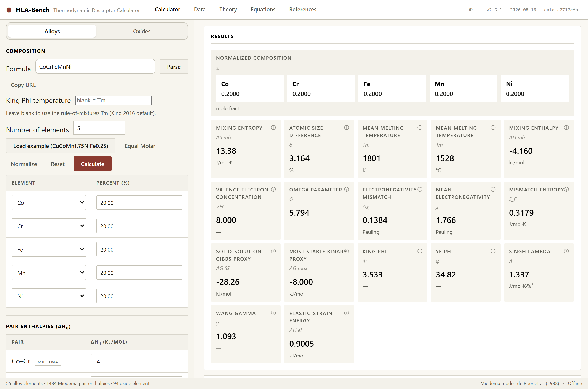The width and height of the screenshot is (588, 389).
Task: Open info icon for Mismatch Entropy
Action: 566,189
